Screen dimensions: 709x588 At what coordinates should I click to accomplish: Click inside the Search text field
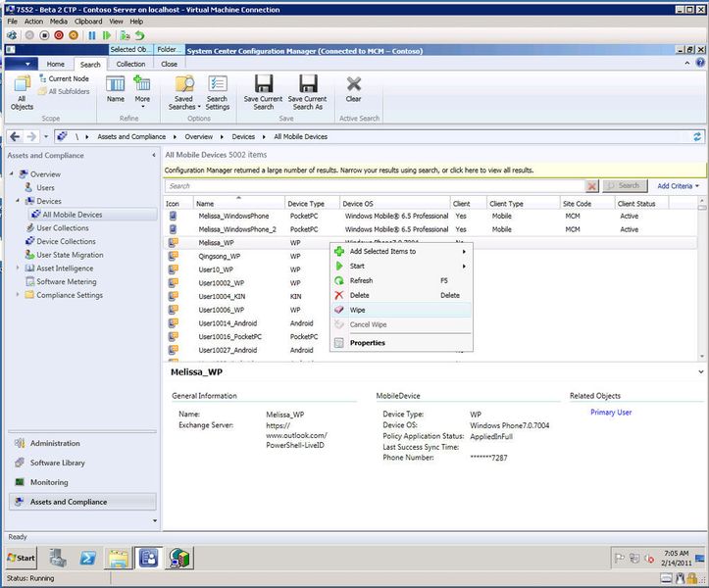(x=375, y=186)
